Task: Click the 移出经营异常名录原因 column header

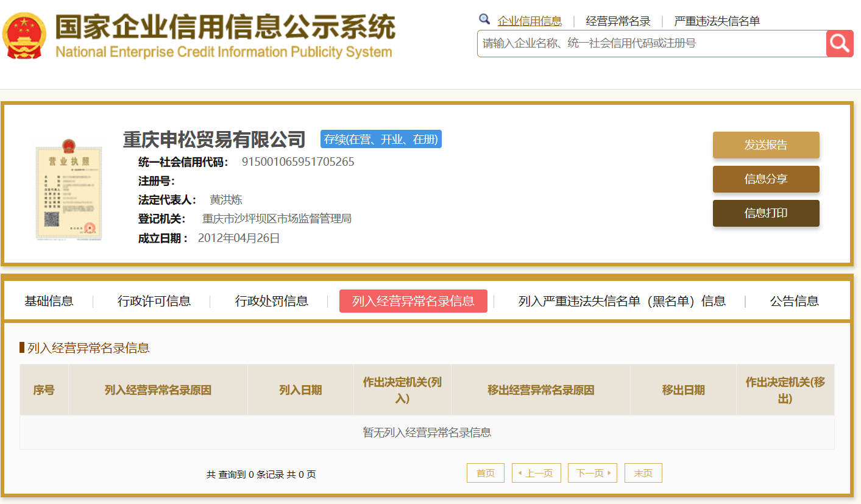Action: [541, 390]
